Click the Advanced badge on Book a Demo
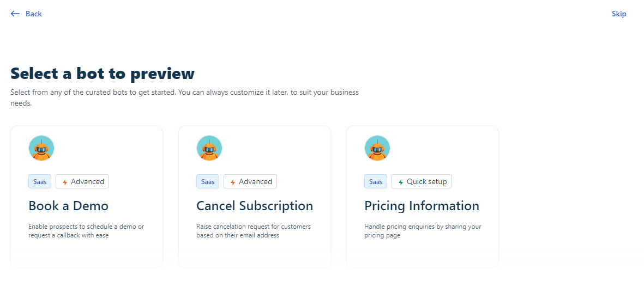Viewport: 644px width, 281px height. point(82,181)
